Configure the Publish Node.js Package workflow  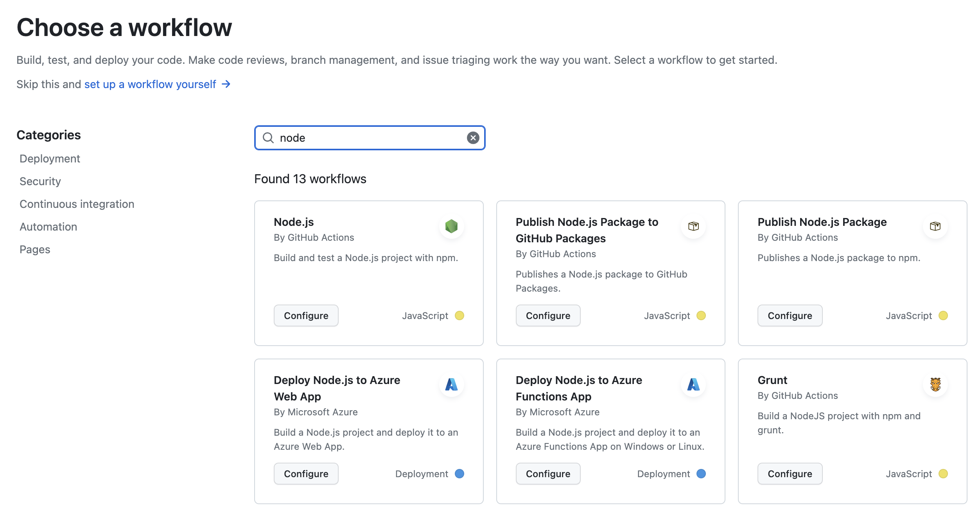[790, 315]
